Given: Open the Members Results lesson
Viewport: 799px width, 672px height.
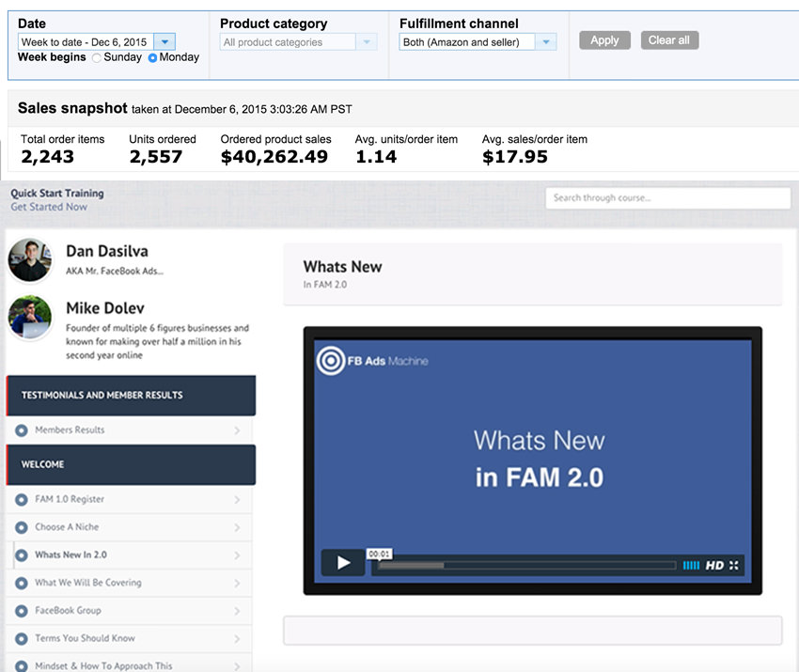Looking at the screenshot, I should 129,430.
